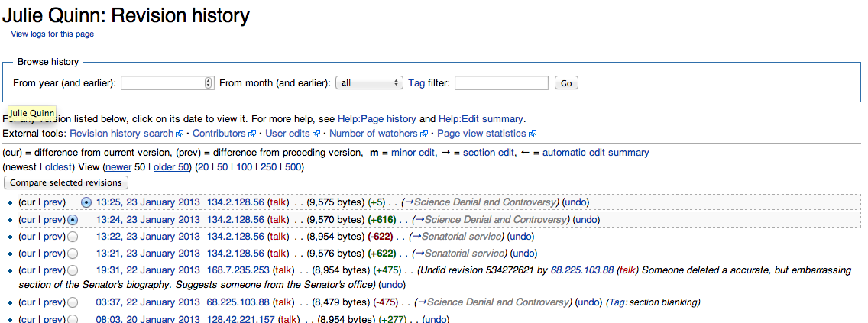Click Compare selected revisions button
The height and width of the screenshot is (323, 868).
[x=66, y=183]
